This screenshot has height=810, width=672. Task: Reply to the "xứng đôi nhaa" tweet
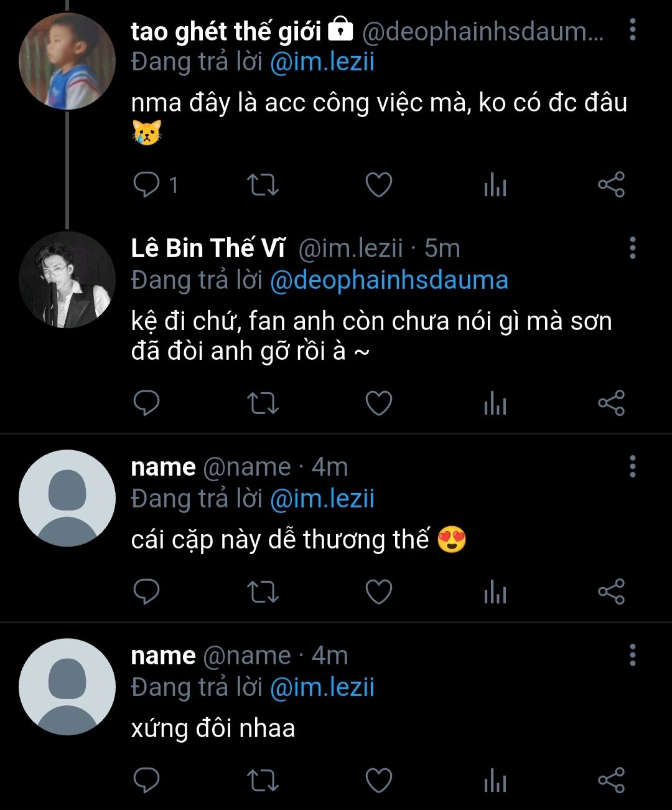point(147,780)
